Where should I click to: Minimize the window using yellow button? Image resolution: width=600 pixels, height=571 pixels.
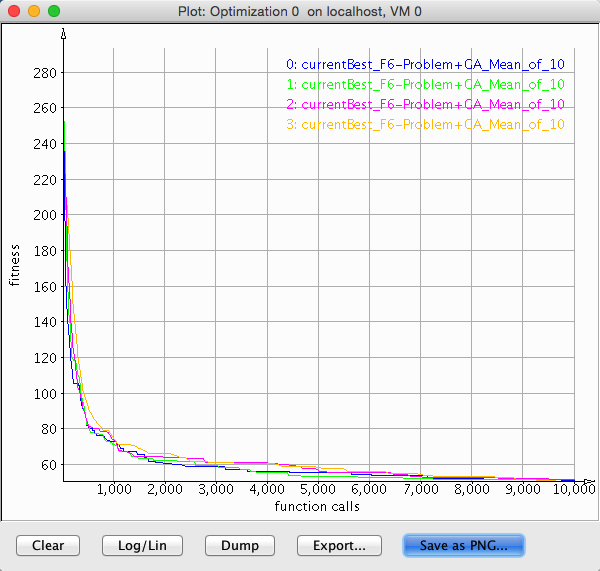tap(33, 10)
